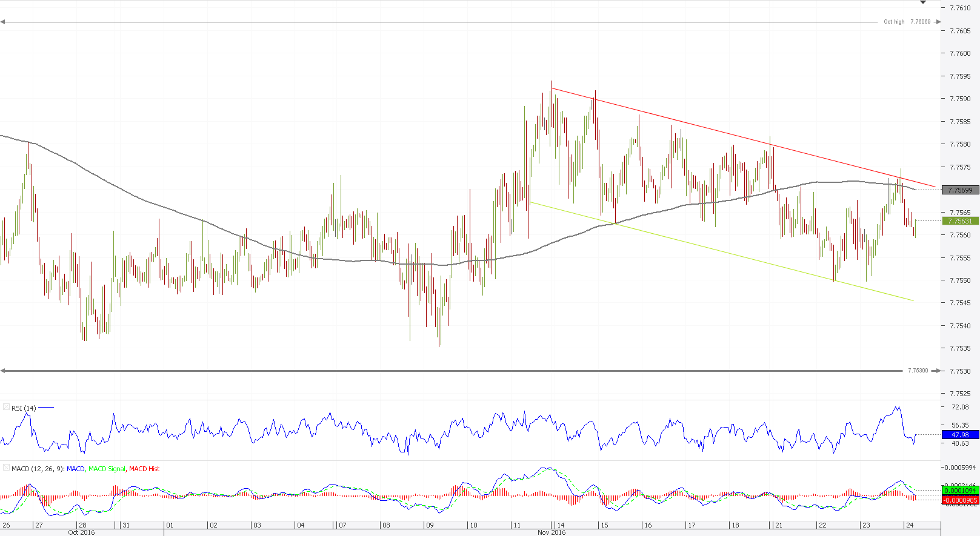Click the blue RSI value tag 47.98

[x=961, y=435]
